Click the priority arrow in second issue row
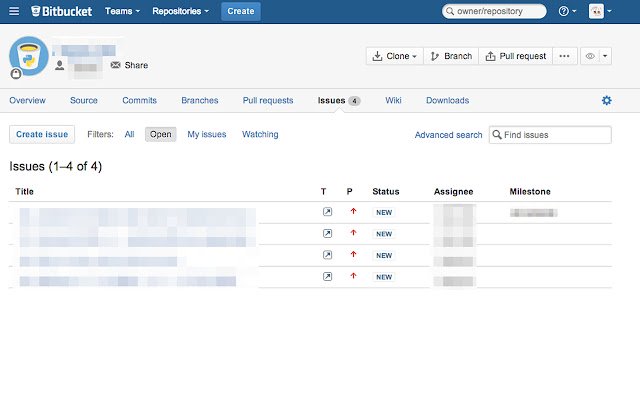The image size is (640, 400). tap(353, 233)
